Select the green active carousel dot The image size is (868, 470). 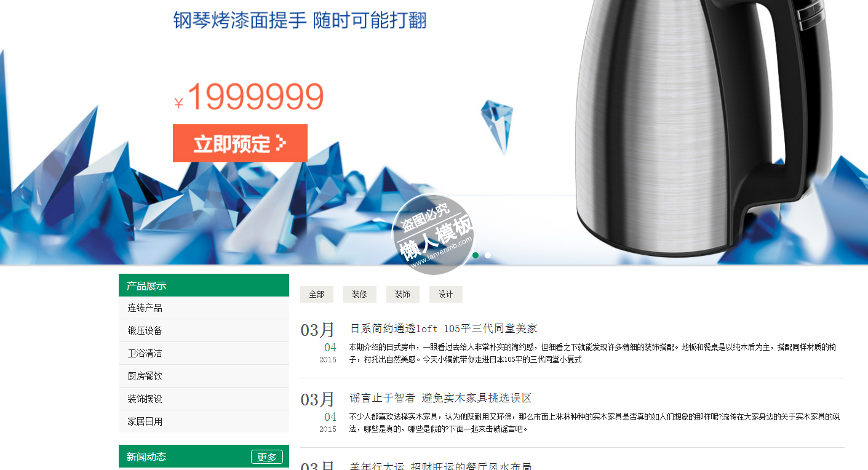pyautogui.click(x=476, y=255)
